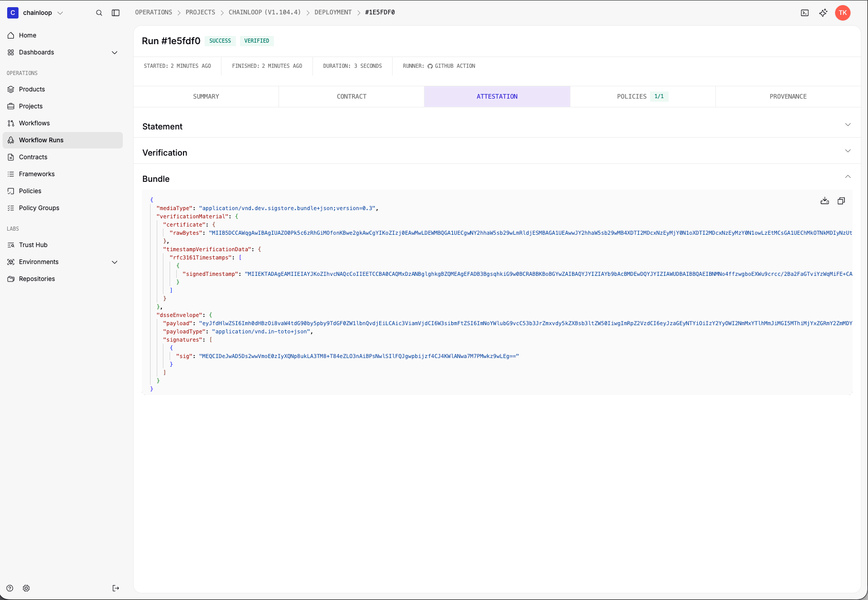
Task: Click the Frameworks list icon
Action: pyautogui.click(x=11, y=174)
